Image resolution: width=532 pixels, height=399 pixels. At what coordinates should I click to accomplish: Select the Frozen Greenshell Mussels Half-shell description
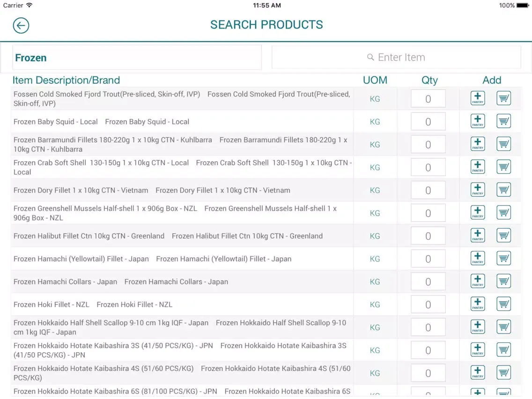coord(175,213)
